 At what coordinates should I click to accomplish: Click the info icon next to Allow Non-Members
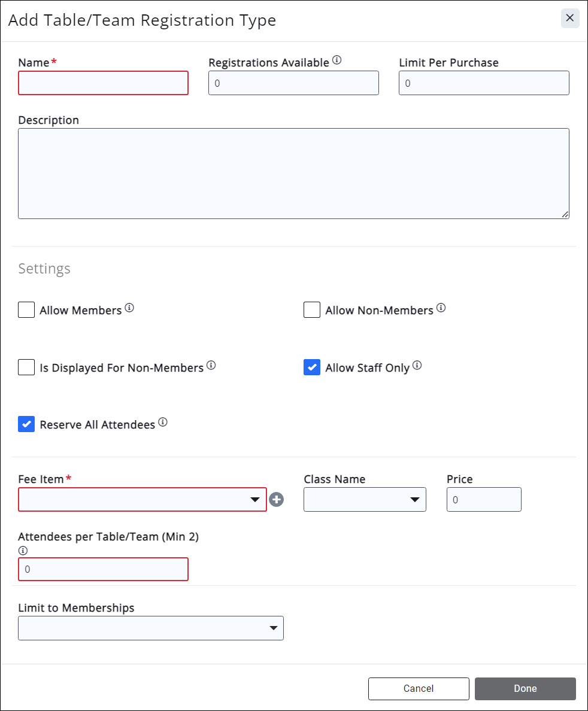(x=441, y=308)
